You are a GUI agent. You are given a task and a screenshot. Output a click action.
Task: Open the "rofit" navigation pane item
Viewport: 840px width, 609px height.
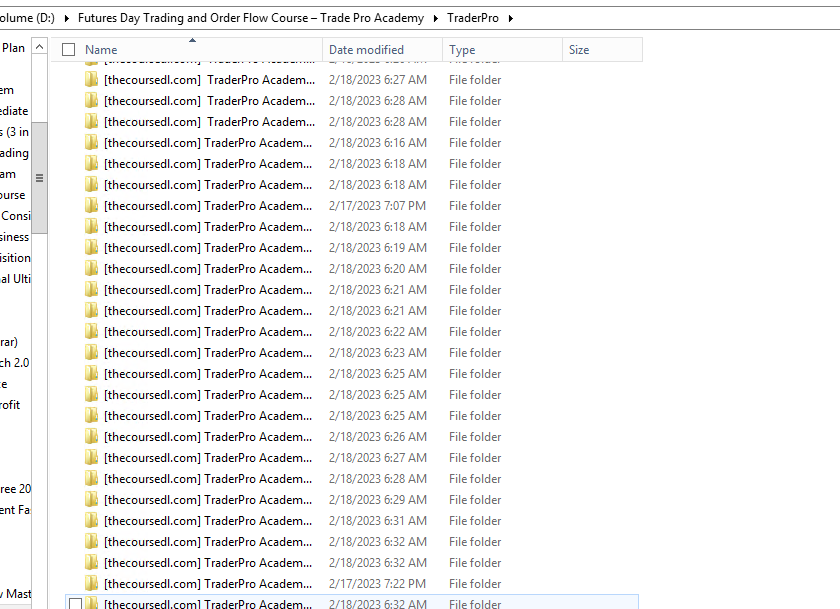[x=10, y=405]
